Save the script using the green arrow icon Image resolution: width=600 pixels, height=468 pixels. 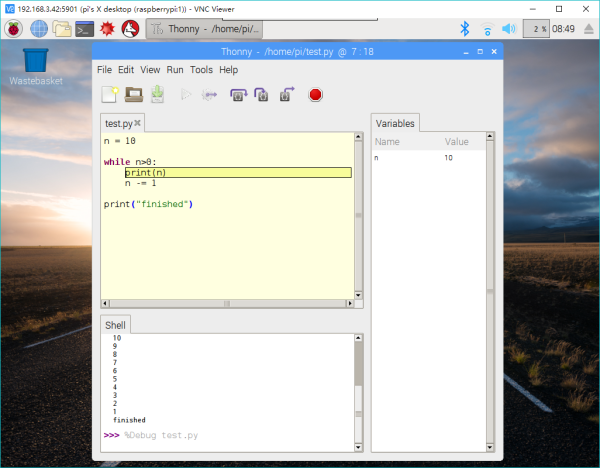(x=158, y=95)
